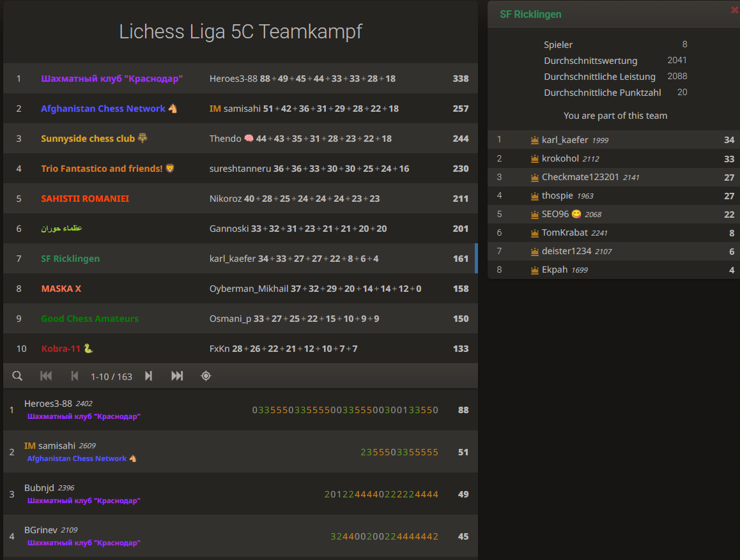Click the crosshair jump-to-my-rank icon
The image size is (740, 560).
[x=206, y=376]
